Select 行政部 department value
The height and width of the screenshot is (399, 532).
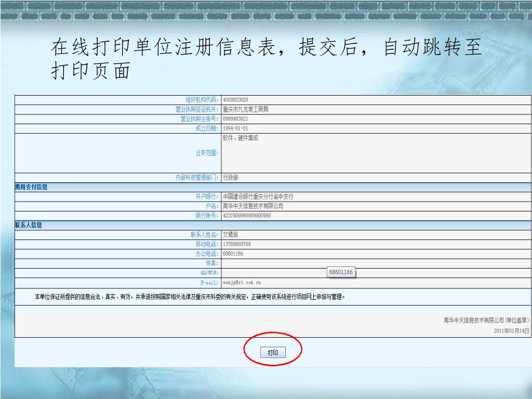[x=230, y=178]
